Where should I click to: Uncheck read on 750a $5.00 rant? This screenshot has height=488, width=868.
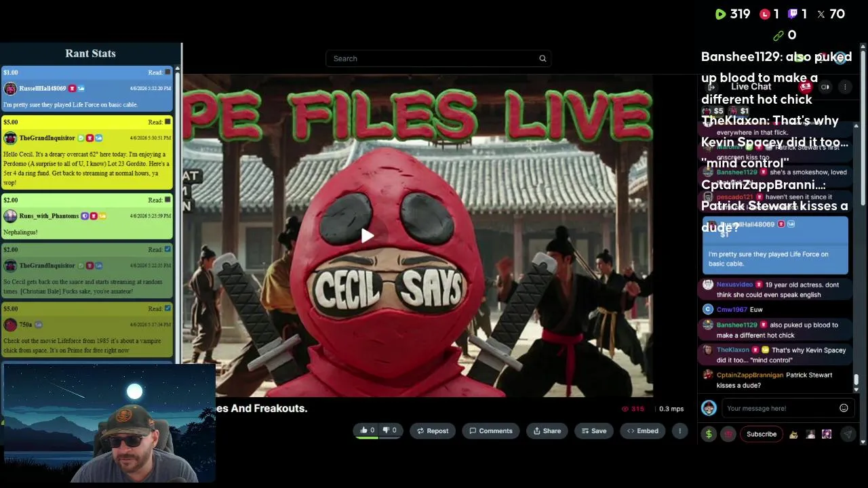(167, 308)
